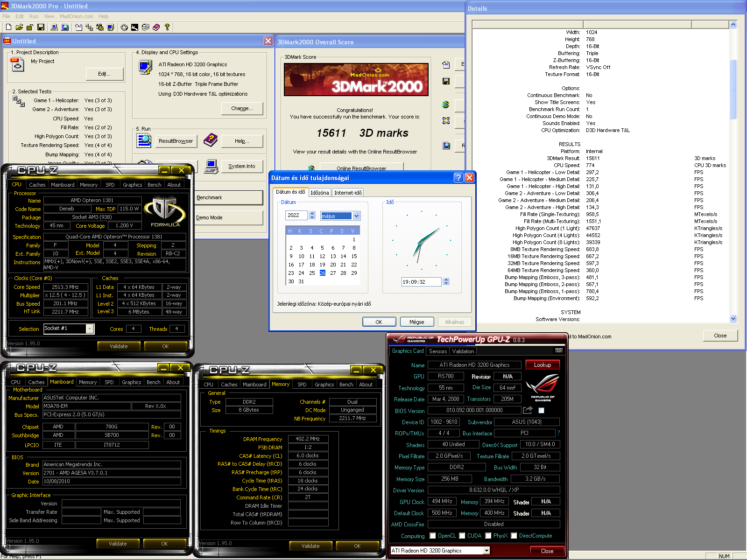Click the year 2022 spinner arrows
The width and height of the screenshot is (747, 560).
pyautogui.click(x=312, y=215)
